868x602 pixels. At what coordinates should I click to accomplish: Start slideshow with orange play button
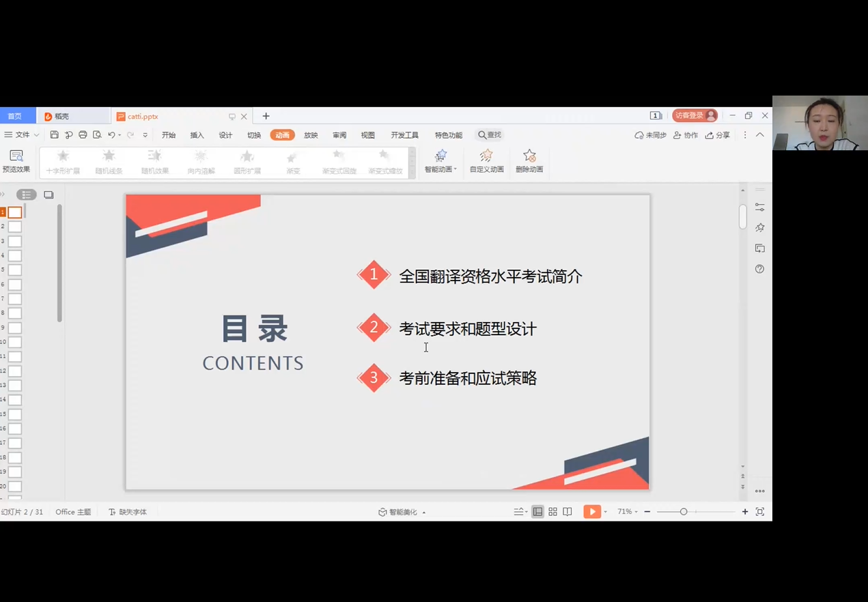click(591, 512)
